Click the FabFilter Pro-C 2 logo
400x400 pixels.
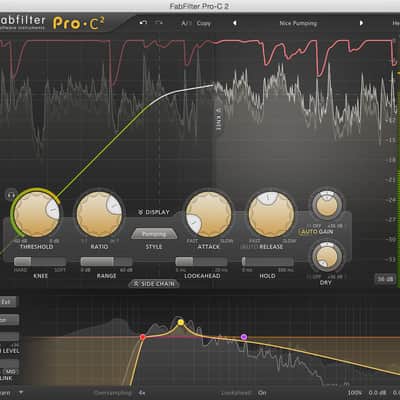[x=52, y=23]
